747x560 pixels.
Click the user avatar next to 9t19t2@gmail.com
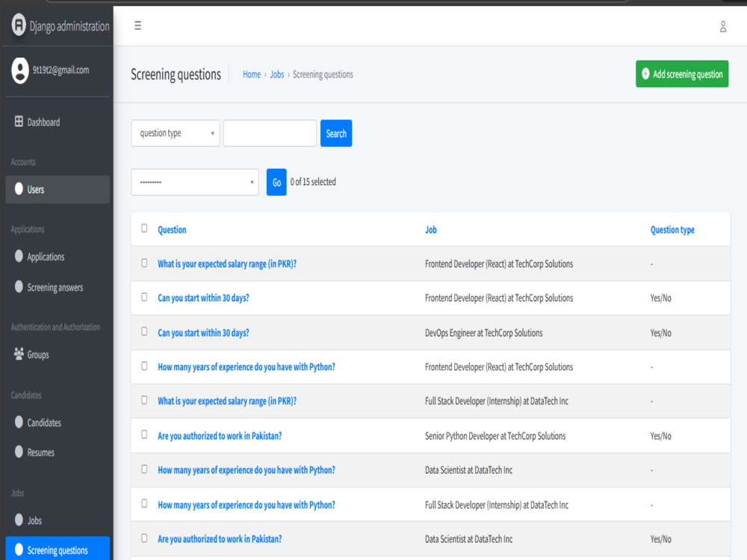[20, 70]
